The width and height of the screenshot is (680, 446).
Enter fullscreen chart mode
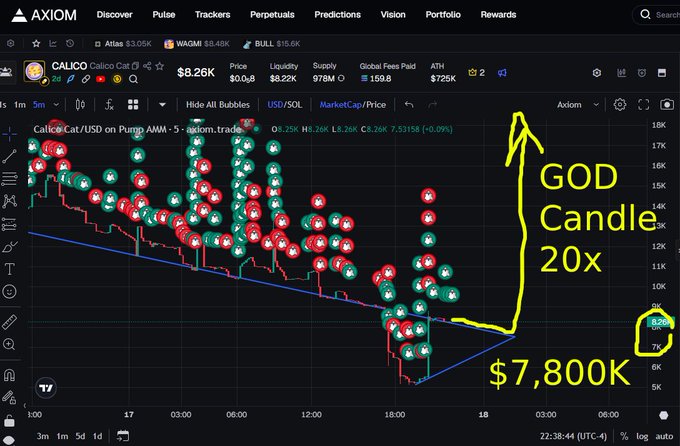click(644, 105)
